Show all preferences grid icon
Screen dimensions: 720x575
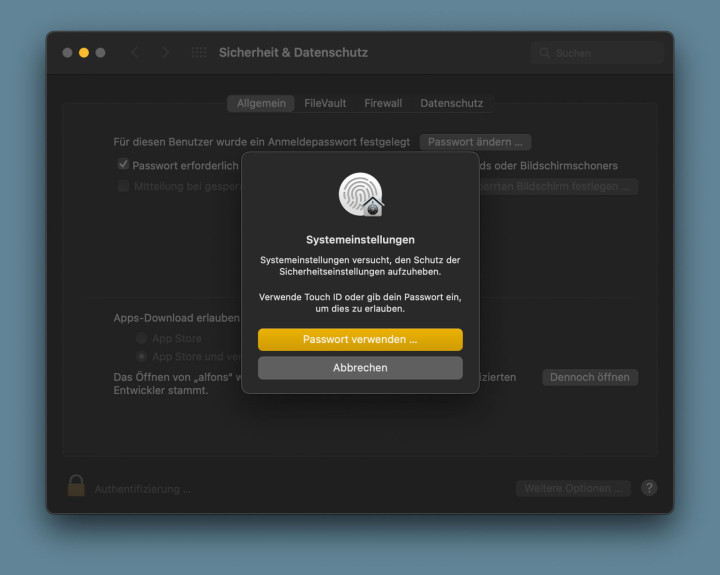point(199,52)
